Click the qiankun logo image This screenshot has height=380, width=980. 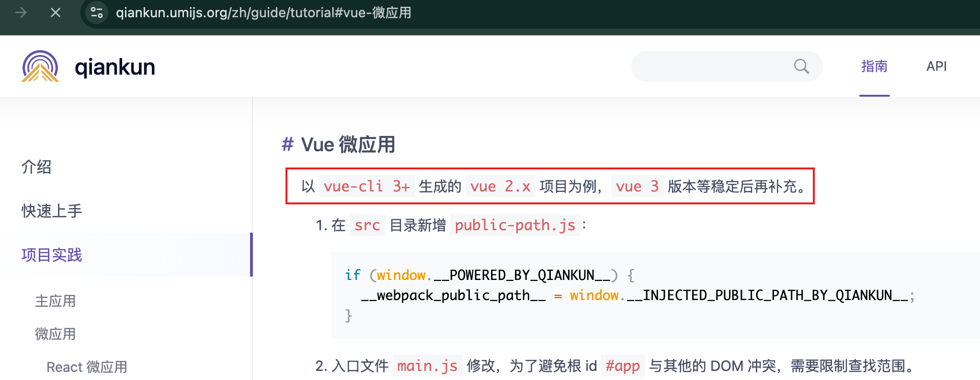[x=40, y=67]
